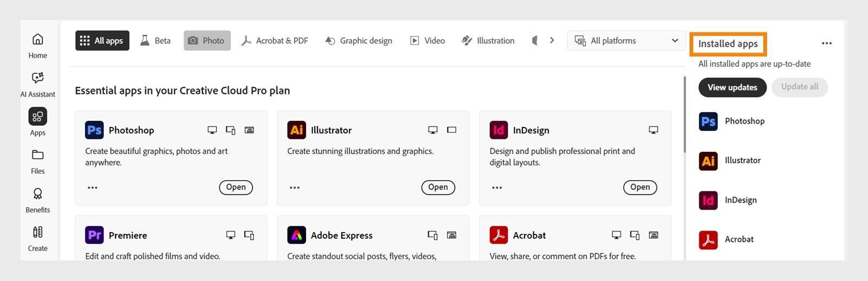
Task: Click the desktop platform icon on InDesign card
Action: coord(654,130)
